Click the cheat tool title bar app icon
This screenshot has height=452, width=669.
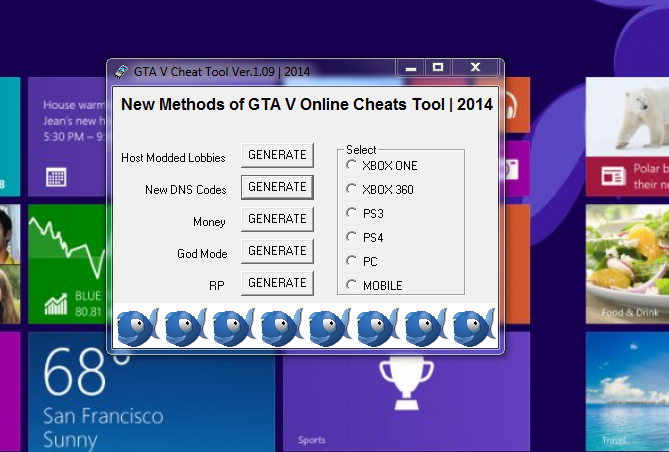click(121, 71)
